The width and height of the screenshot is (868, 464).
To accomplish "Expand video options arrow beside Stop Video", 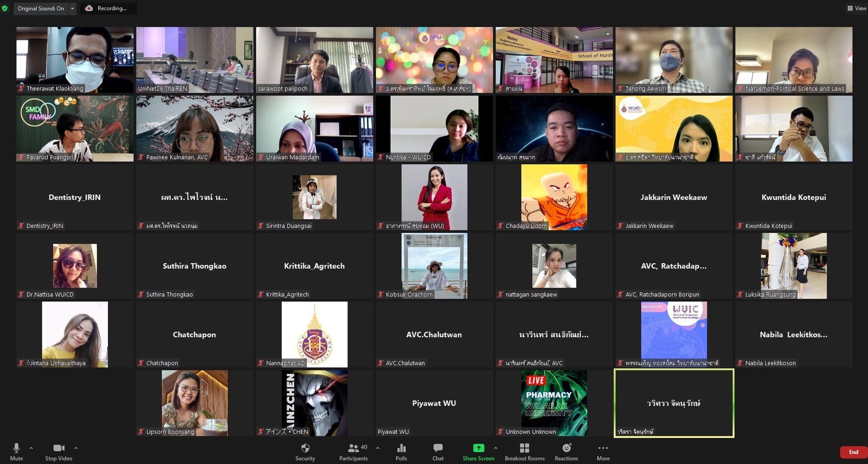I will [x=76, y=448].
